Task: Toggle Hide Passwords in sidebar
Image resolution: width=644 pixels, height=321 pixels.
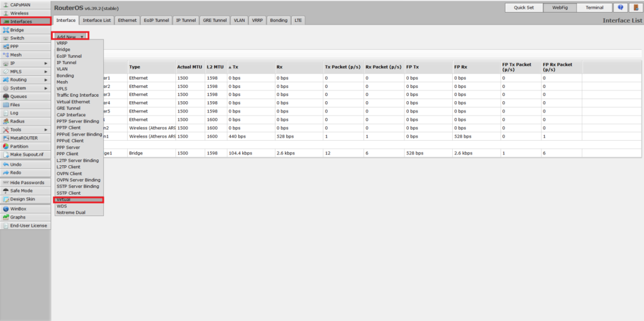Action: [25, 182]
